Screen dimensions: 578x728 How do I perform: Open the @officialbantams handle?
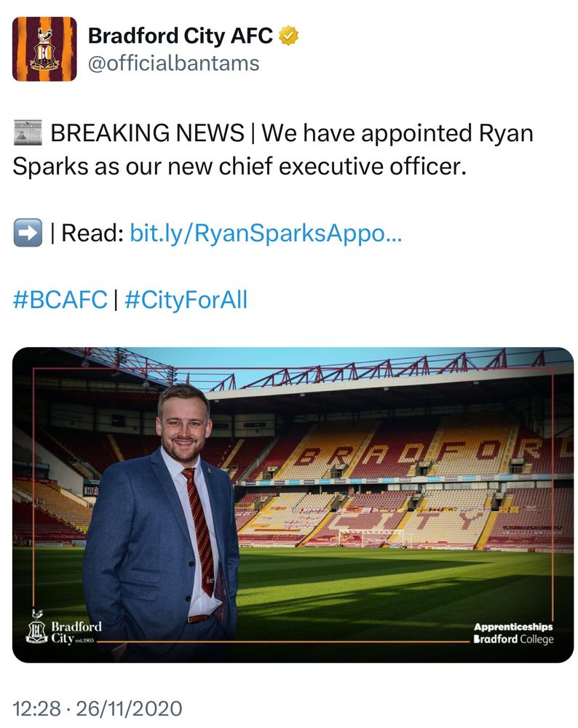[173, 63]
